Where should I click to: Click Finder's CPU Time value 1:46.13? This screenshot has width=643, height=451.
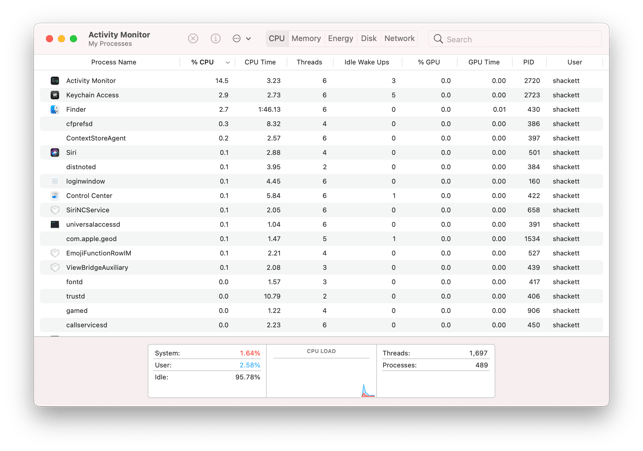pyautogui.click(x=269, y=109)
